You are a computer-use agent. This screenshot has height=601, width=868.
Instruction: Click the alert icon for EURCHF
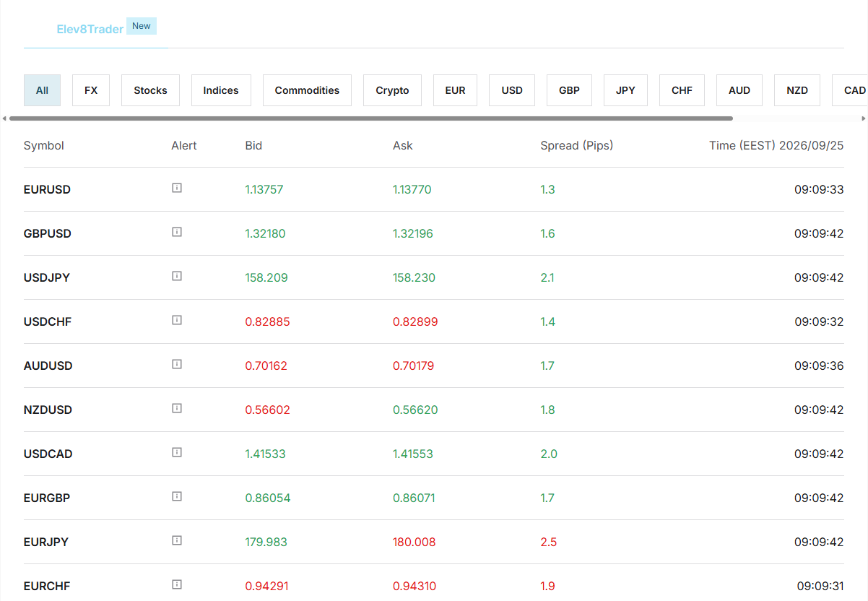(x=177, y=584)
